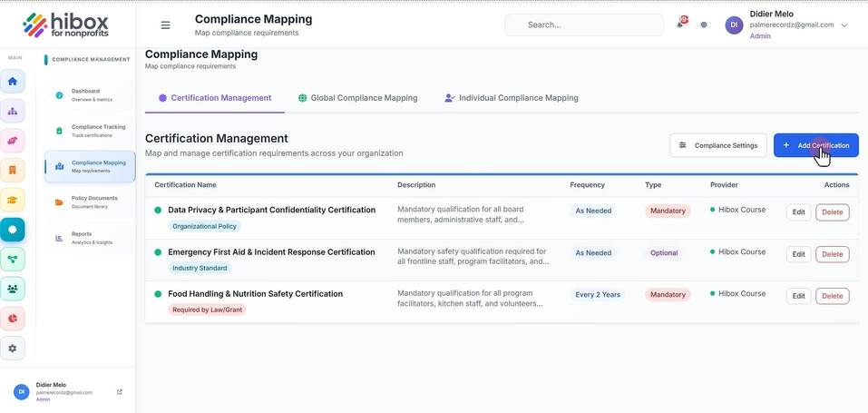The width and height of the screenshot is (868, 413).
Task: Open the organization chart sidebar icon
Action: (12, 111)
